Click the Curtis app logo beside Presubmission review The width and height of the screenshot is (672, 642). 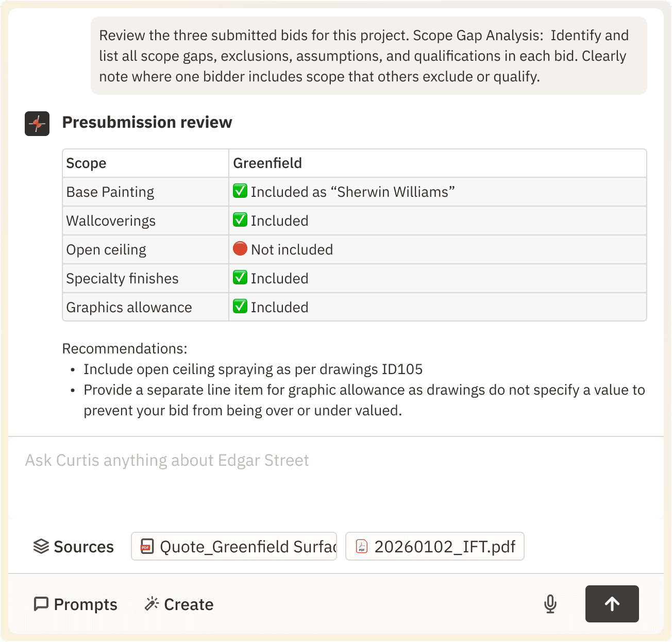pos(37,124)
